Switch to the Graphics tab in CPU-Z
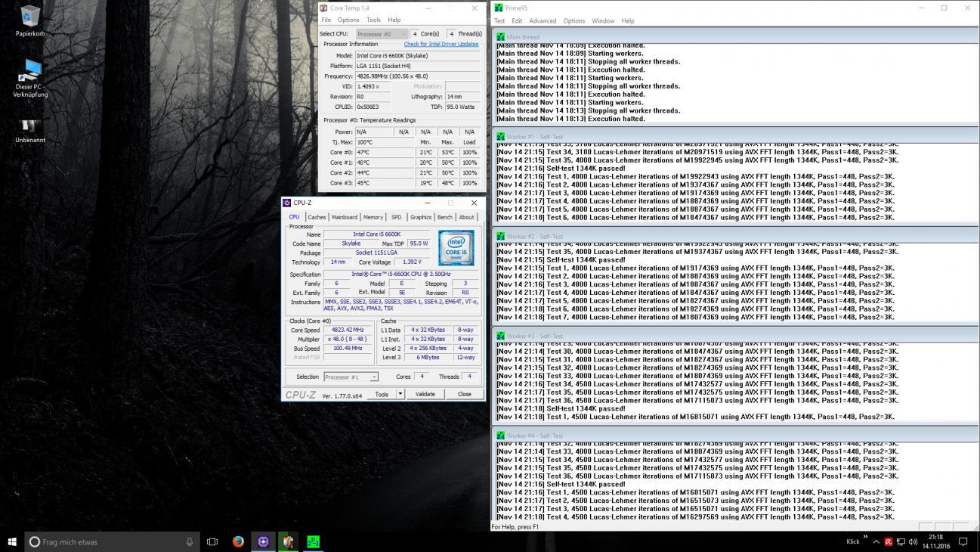 (x=421, y=217)
